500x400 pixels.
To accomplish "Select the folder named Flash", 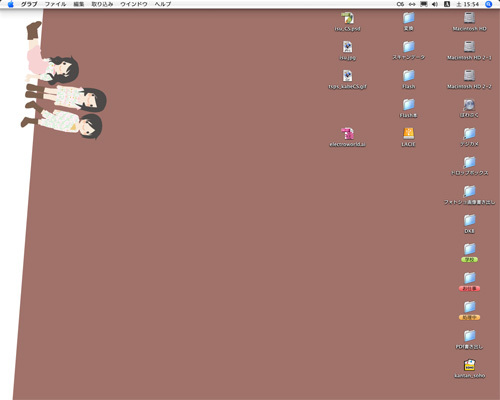I will 408,76.
